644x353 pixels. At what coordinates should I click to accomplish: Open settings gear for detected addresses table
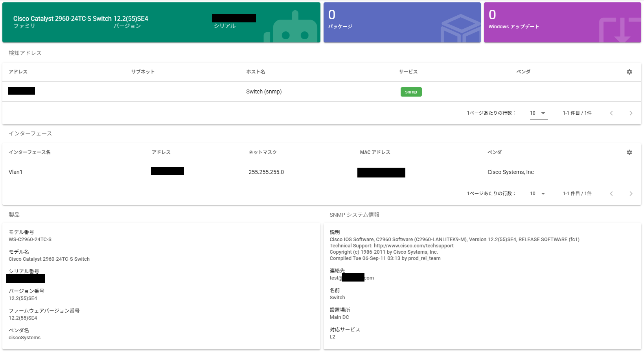pyautogui.click(x=629, y=72)
